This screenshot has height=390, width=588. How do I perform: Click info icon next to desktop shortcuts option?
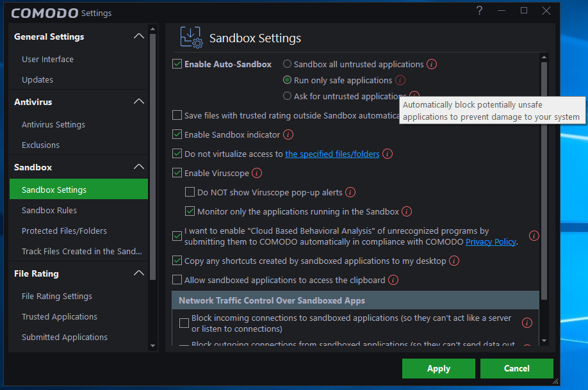[x=454, y=261]
